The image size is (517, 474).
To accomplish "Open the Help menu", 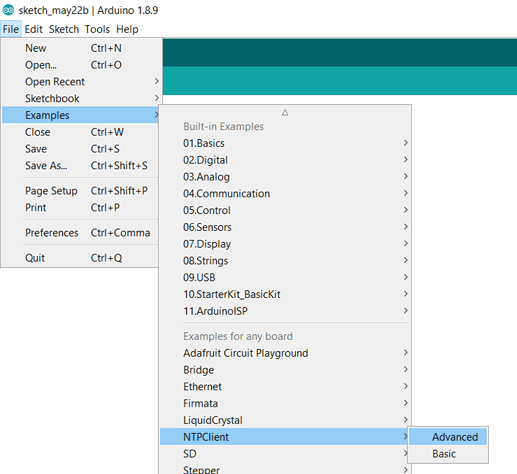I will [127, 29].
